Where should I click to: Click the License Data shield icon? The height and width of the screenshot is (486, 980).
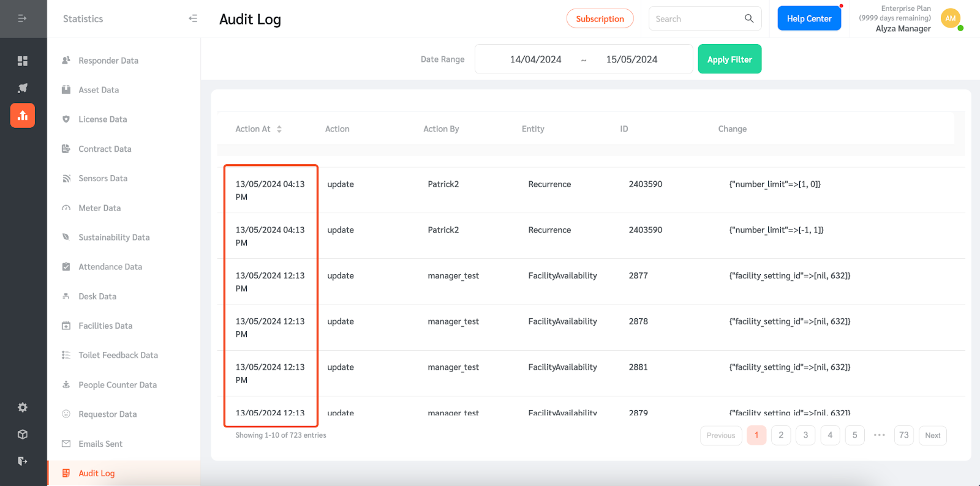pos(66,119)
